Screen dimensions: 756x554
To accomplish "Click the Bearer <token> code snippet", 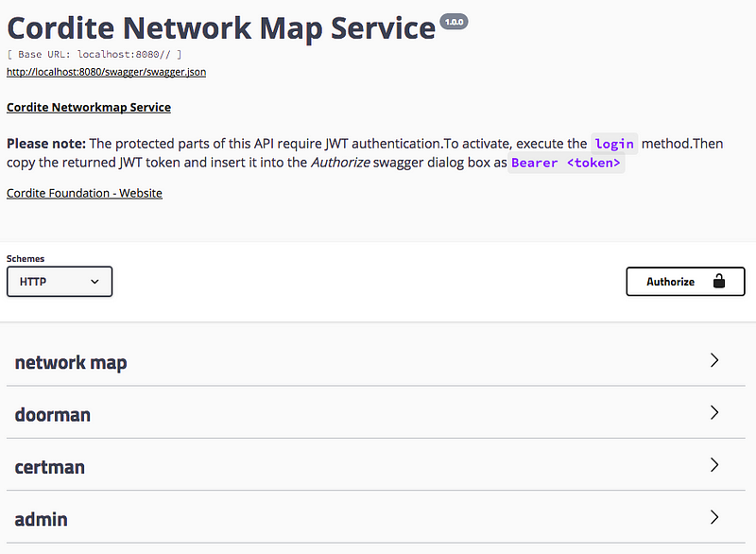I will [566, 163].
